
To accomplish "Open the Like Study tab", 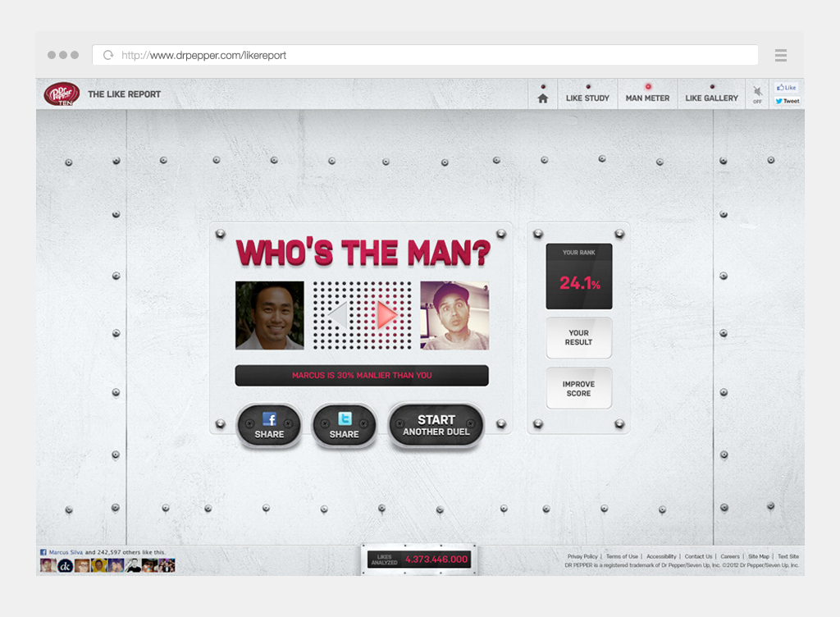I will click(x=587, y=98).
